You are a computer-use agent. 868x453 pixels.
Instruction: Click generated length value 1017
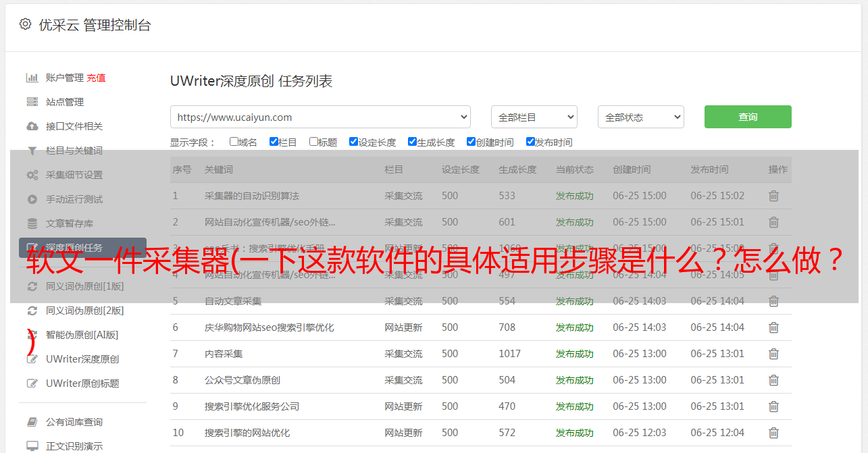pos(510,354)
